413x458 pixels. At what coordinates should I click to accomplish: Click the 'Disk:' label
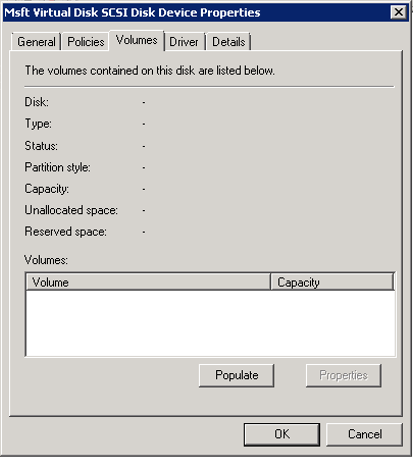tap(37, 102)
